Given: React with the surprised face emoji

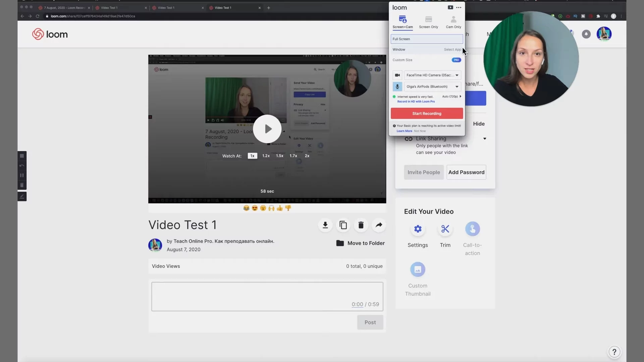Looking at the screenshot, I should click(x=263, y=208).
